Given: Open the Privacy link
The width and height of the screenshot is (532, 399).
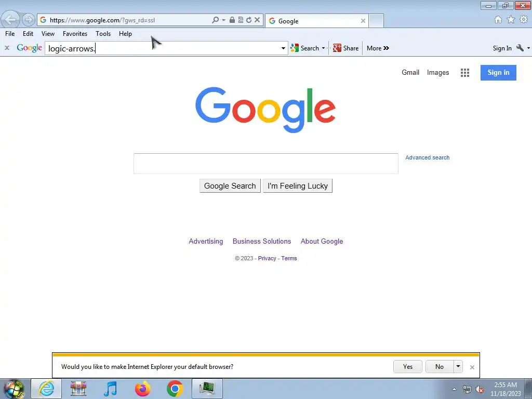Looking at the screenshot, I should coord(267,258).
